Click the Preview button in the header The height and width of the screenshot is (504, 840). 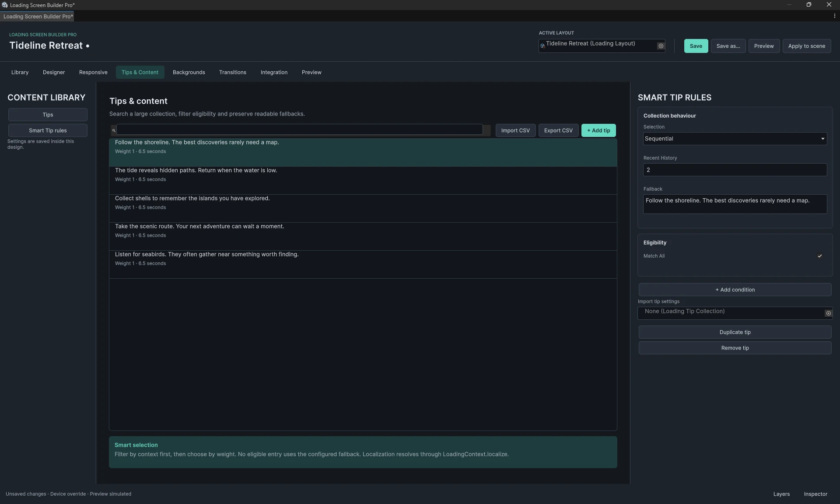[x=764, y=46]
